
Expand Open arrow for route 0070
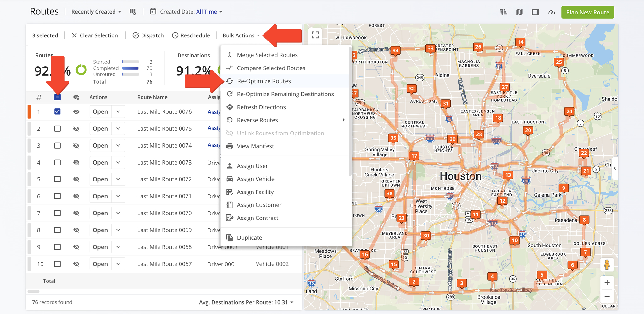[x=118, y=213]
